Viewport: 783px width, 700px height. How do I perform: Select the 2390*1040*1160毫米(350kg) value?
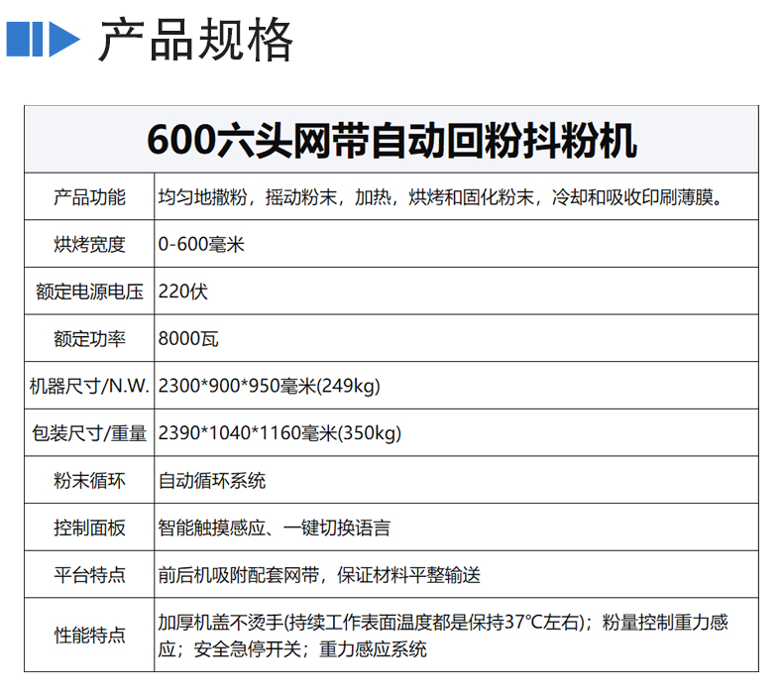[280, 433]
